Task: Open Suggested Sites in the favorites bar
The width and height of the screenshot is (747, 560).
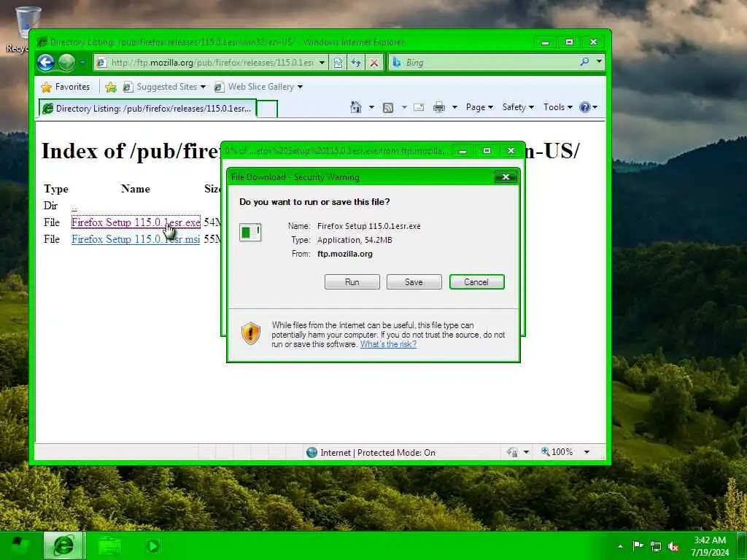Action: point(164,87)
